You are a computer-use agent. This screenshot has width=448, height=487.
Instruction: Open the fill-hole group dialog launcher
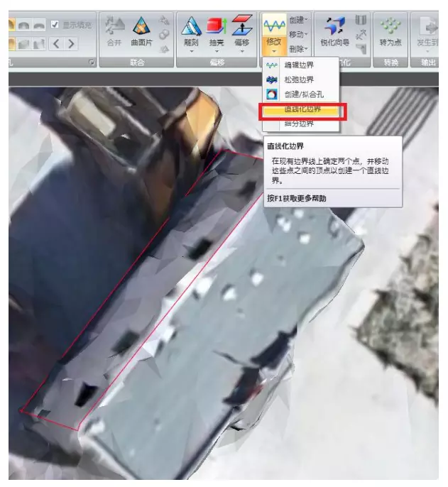tap(90, 63)
